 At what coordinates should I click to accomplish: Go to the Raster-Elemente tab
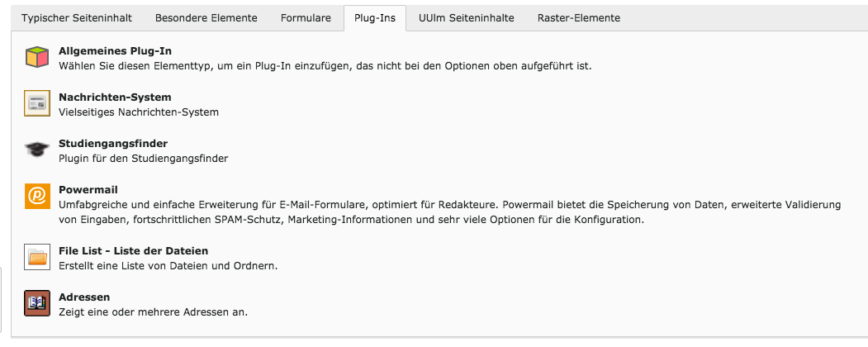pos(578,17)
